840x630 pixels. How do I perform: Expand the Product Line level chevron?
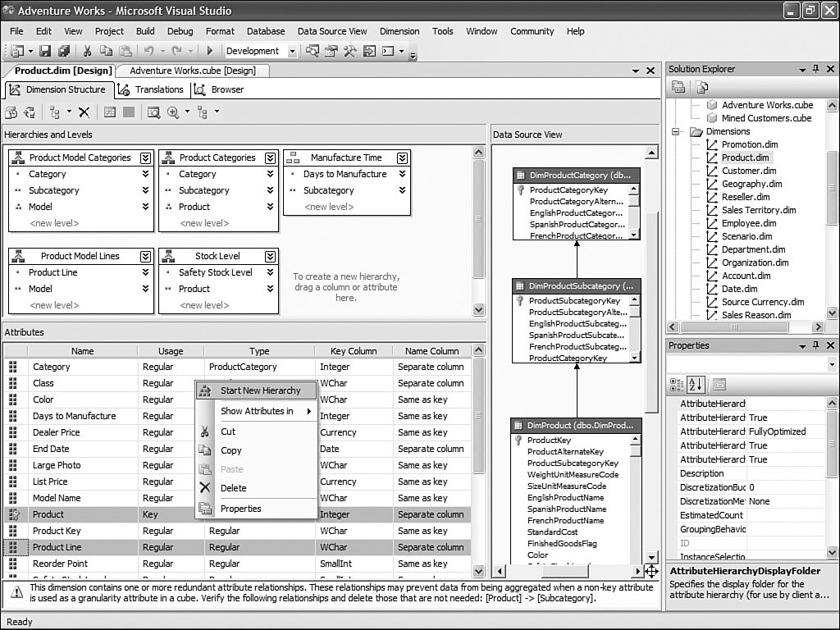point(145,272)
